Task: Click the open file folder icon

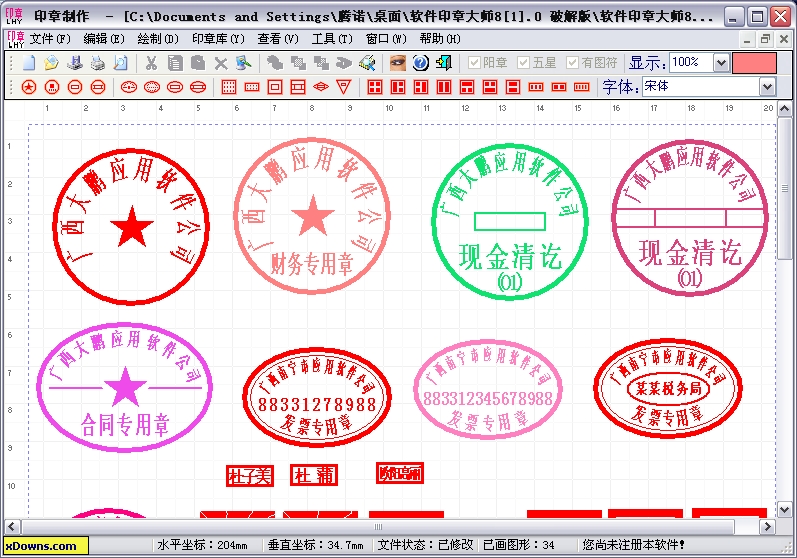Action: point(51,63)
